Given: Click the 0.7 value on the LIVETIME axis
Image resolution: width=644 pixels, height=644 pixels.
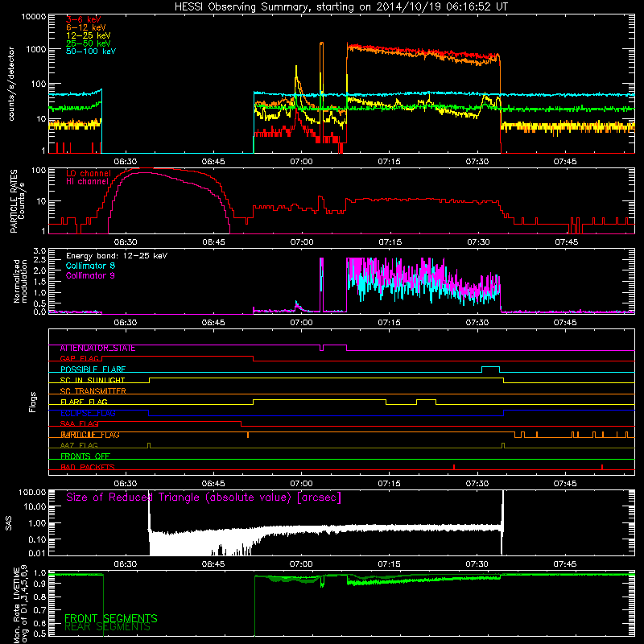Looking at the screenshot, I should tap(39, 610).
